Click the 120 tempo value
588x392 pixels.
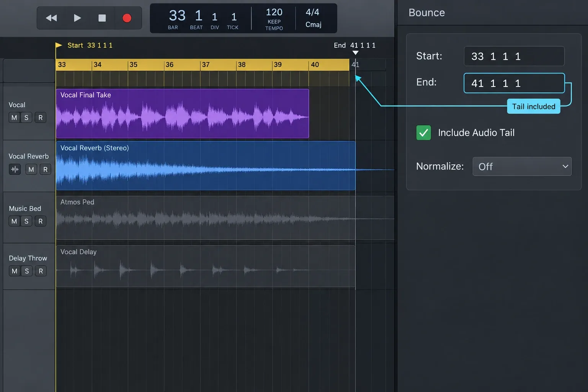click(x=274, y=12)
